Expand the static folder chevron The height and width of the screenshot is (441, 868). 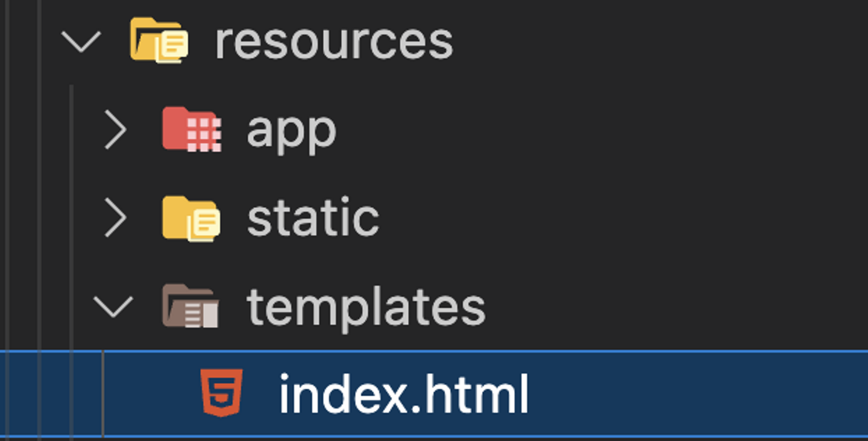tap(115, 218)
